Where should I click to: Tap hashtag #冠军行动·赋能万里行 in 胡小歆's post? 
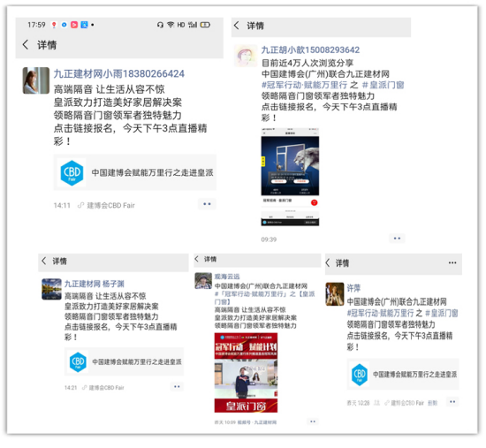304,85
